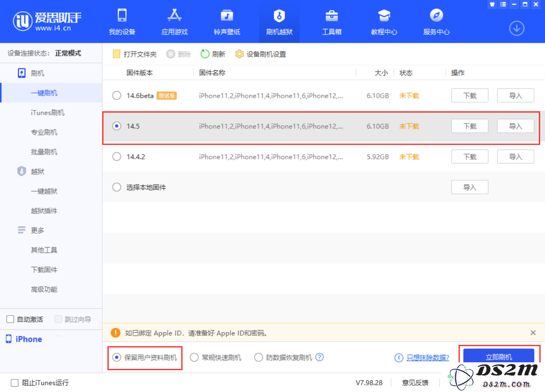
Task: Toggle the disabled 跳过向导 checkbox
Action: click(x=58, y=319)
